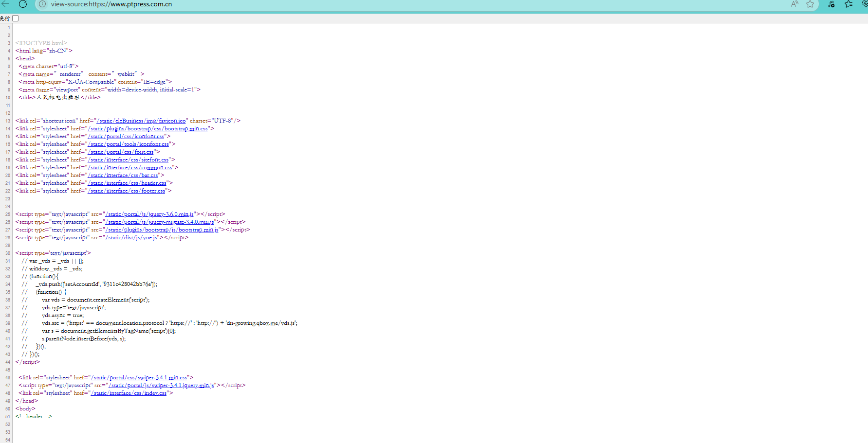868x443 pixels.
Task: Open jquery-migrate-3.4.0.min.js script link
Action: pyautogui.click(x=160, y=222)
